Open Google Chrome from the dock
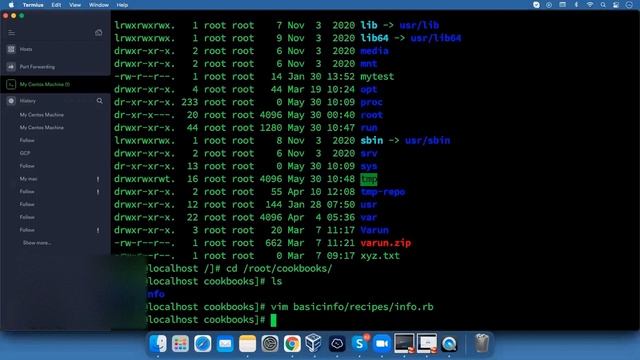The height and width of the screenshot is (360, 640). point(292,344)
